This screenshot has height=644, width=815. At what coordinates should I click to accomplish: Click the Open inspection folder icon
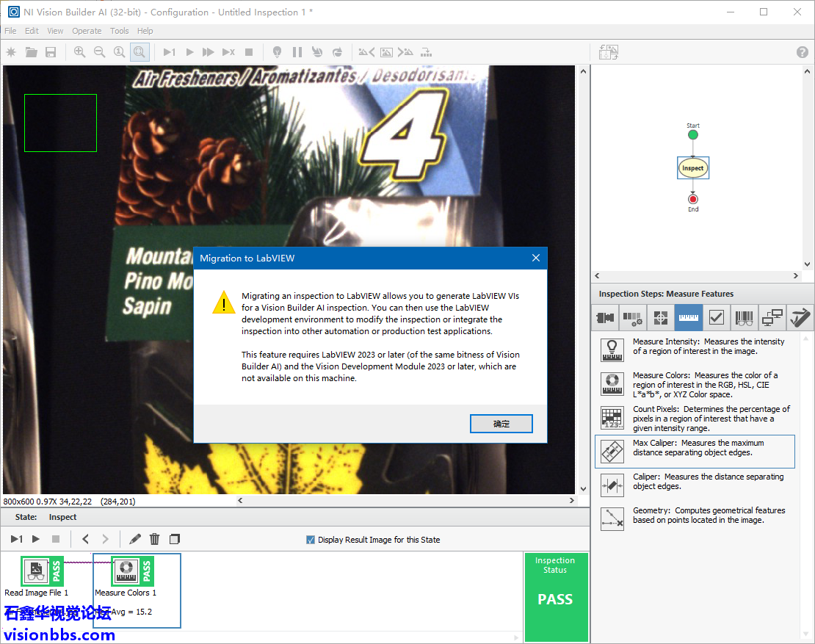[31, 52]
